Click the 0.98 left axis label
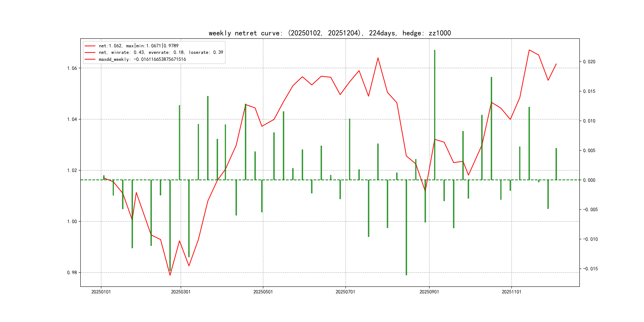 tap(72, 273)
